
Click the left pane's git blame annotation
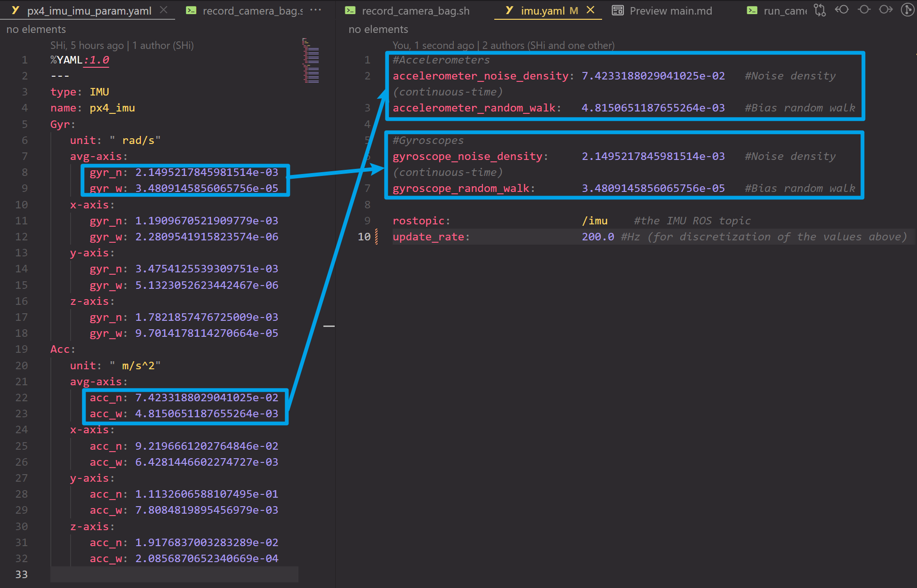point(122,45)
